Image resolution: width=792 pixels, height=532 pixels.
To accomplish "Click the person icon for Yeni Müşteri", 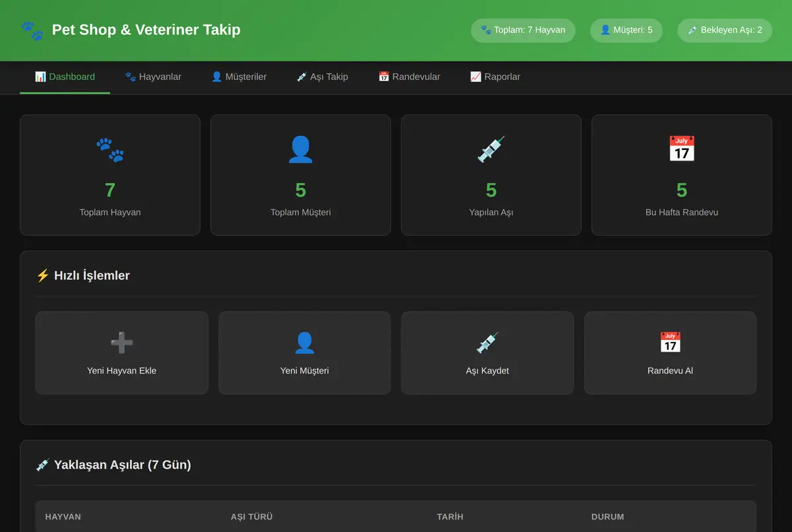I will (304, 343).
